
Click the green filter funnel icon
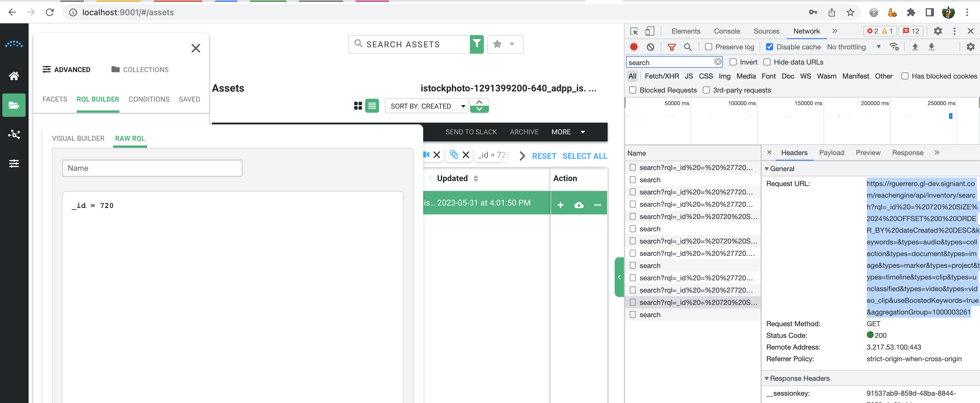pyautogui.click(x=476, y=44)
